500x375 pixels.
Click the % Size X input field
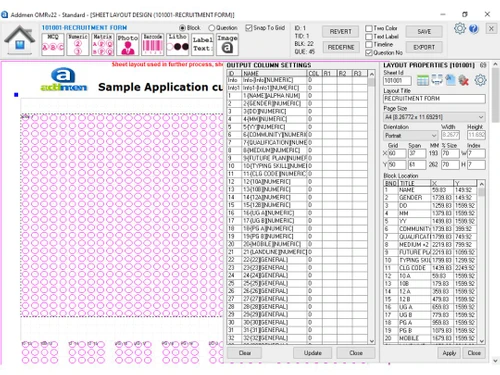click(450, 153)
